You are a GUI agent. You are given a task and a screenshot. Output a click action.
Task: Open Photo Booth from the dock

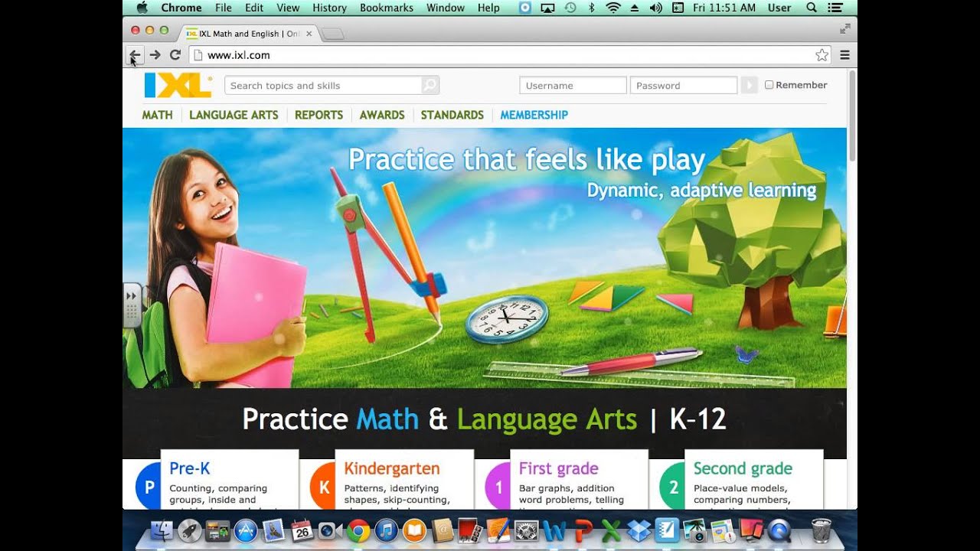(470, 530)
